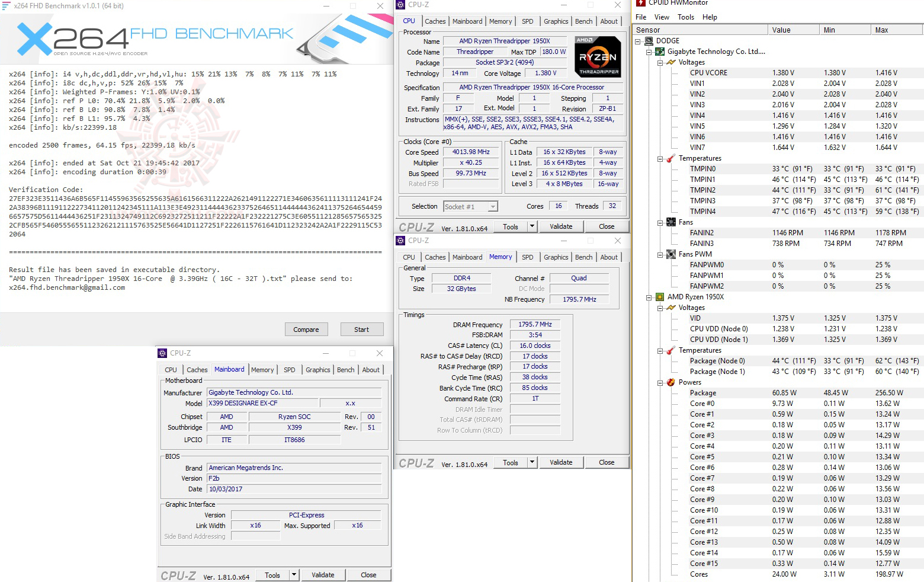The height and width of the screenshot is (582, 924).
Task: Click the AMD icon beside AMD Ryzen 1950X node
Action: click(x=660, y=297)
